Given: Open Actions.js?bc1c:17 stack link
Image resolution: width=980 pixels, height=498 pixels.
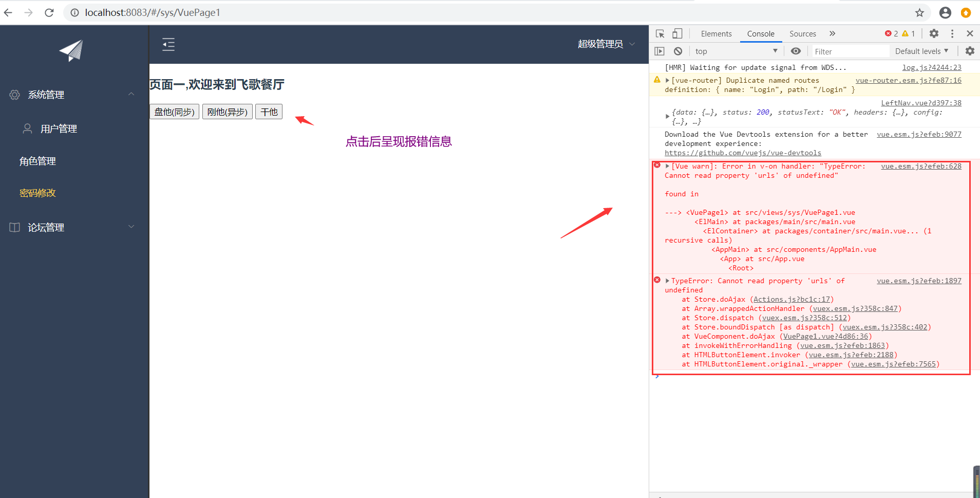Looking at the screenshot, I should (792, 299).
